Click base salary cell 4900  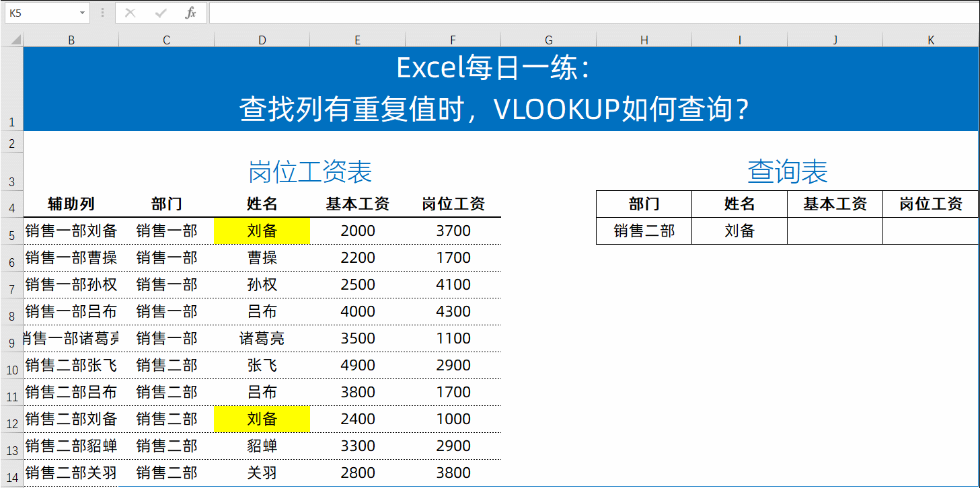point(358,366)
